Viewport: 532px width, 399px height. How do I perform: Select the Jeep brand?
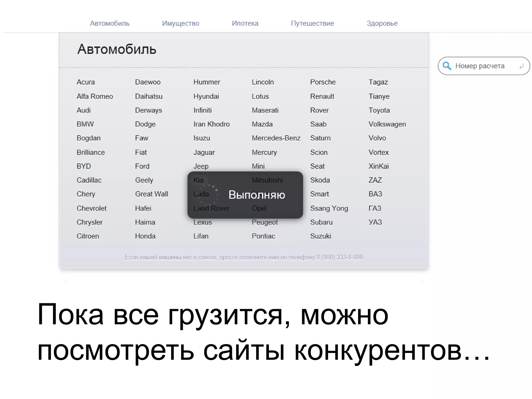[x=201, y=166]
